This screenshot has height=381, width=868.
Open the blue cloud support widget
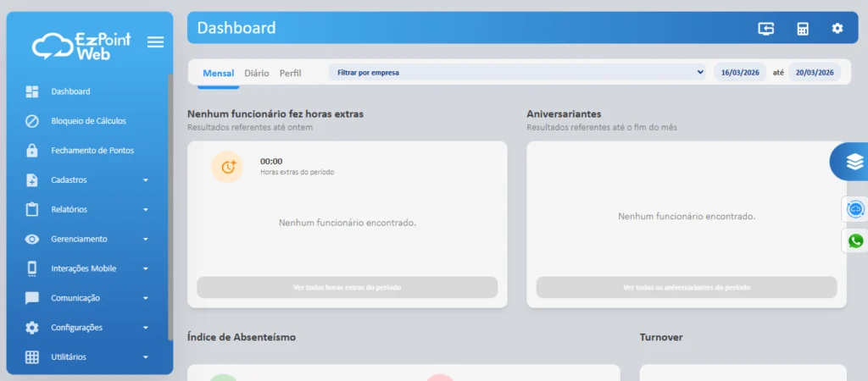click(x=855, y=210)
